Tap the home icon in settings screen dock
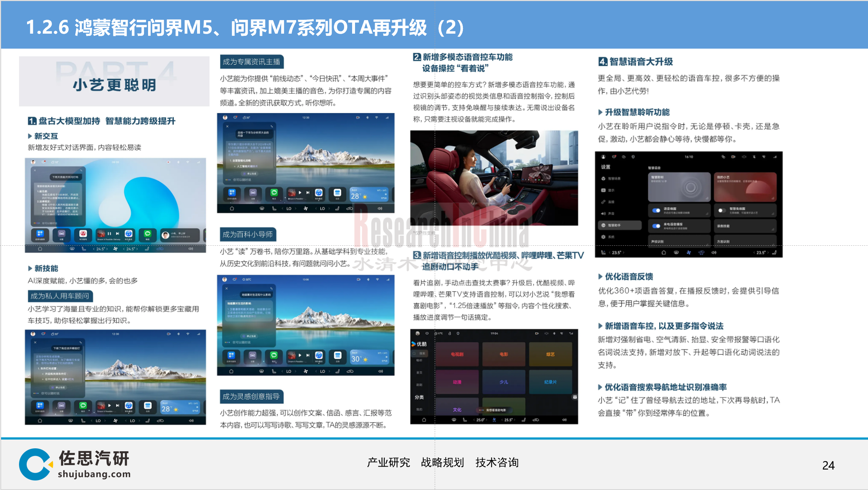Viewport: 868px width, 490px height. coord(664,252)
